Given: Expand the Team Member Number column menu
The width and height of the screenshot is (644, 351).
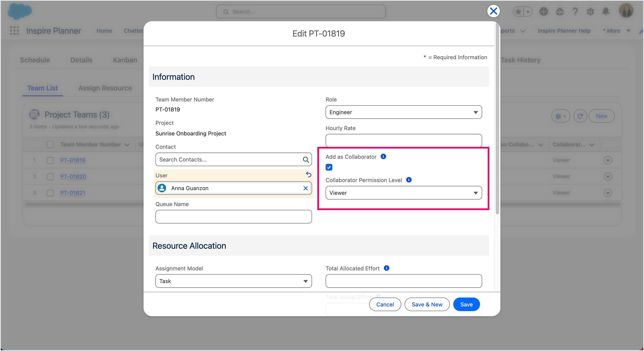Looking at the screenshot, I should [127, 145].
